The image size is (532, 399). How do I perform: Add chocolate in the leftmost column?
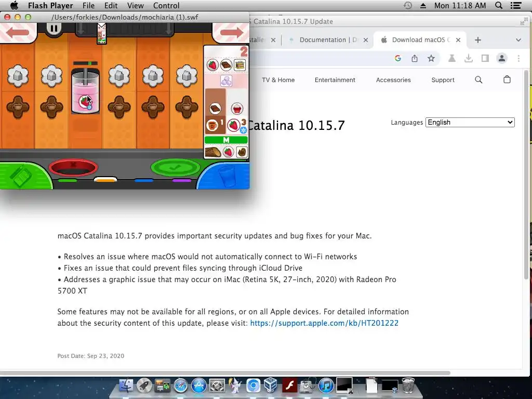click(18, 107)
